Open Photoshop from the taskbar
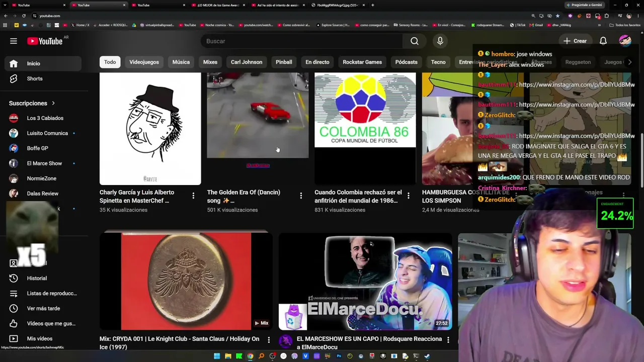644x362 pixels. (339, 356)
